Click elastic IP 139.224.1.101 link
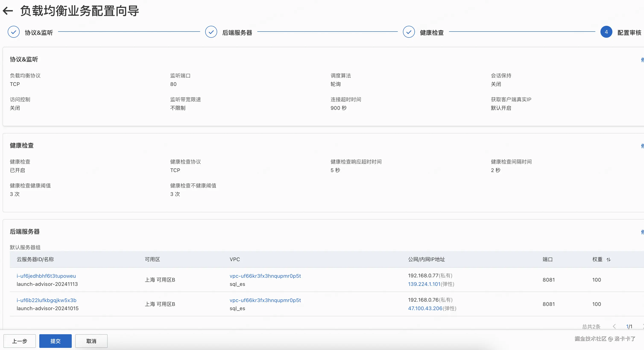Viewport: 644px width, 350px height. (x=424, y=284)
